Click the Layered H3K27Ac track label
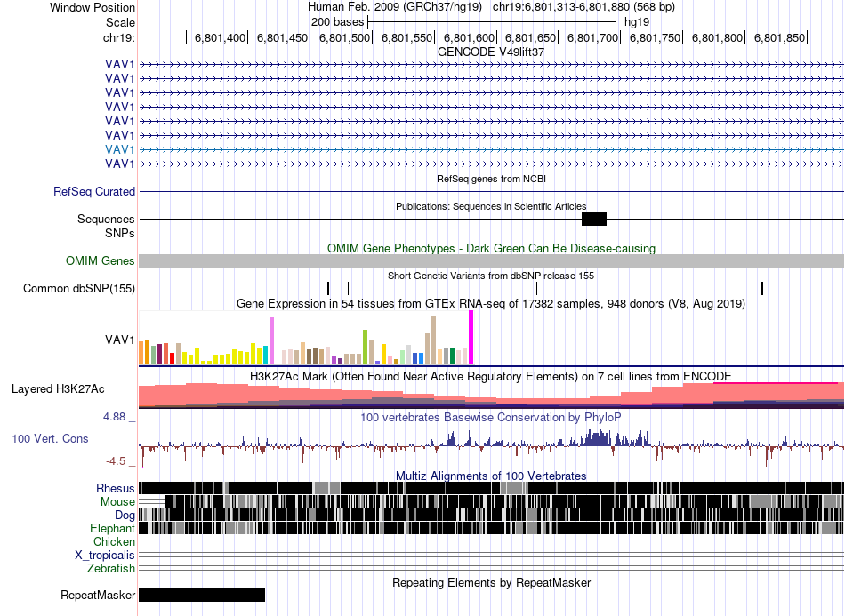845x616 pixels. (x=58, y=388)
